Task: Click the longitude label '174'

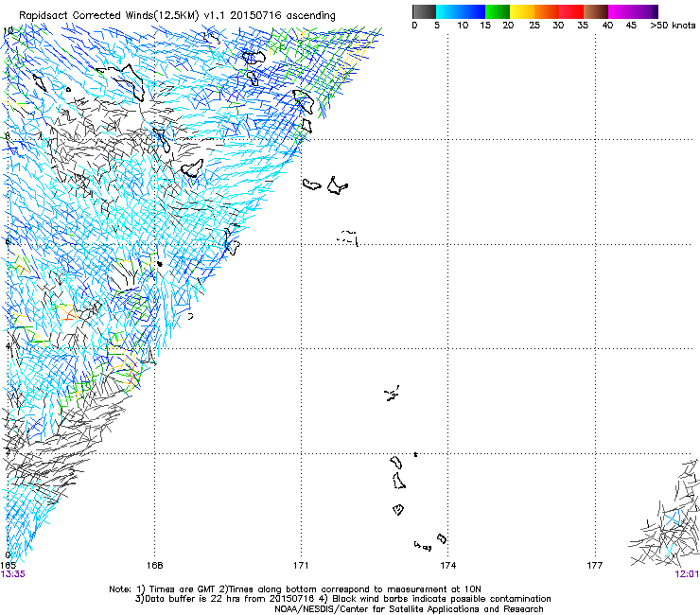Action: point(447,566)
